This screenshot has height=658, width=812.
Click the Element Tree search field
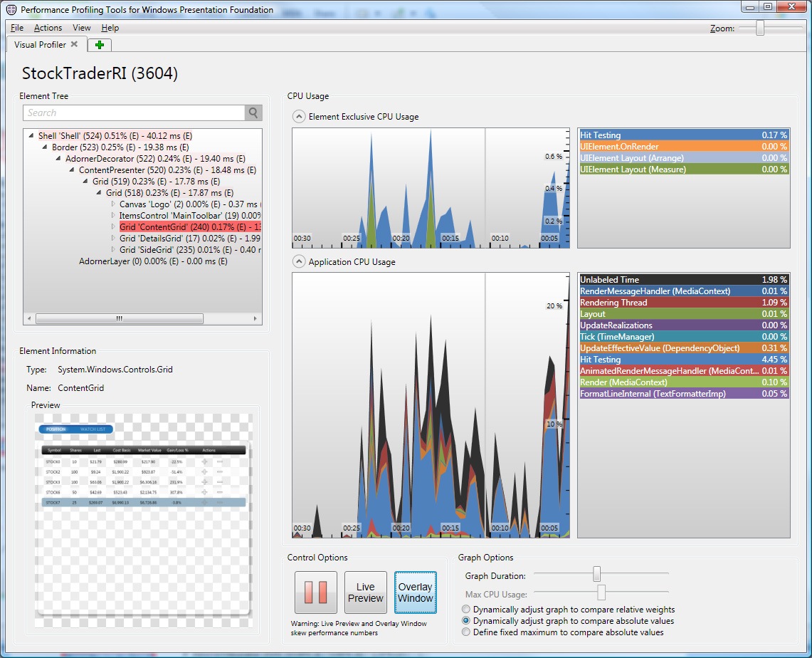tap(134, 113)
